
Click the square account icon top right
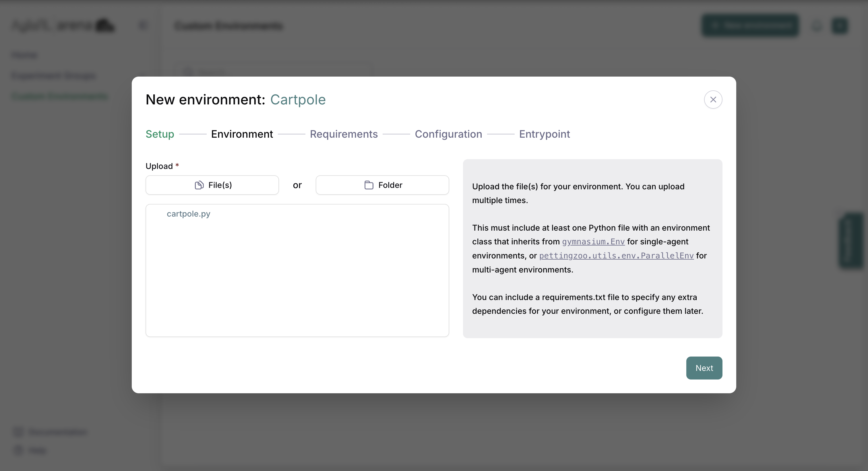840,25
